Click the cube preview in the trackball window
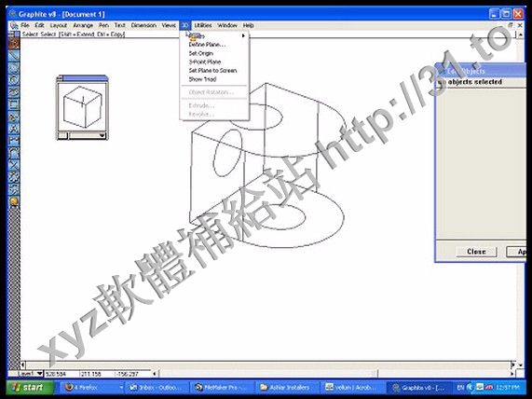532x399 pixels. pos(82,106)
